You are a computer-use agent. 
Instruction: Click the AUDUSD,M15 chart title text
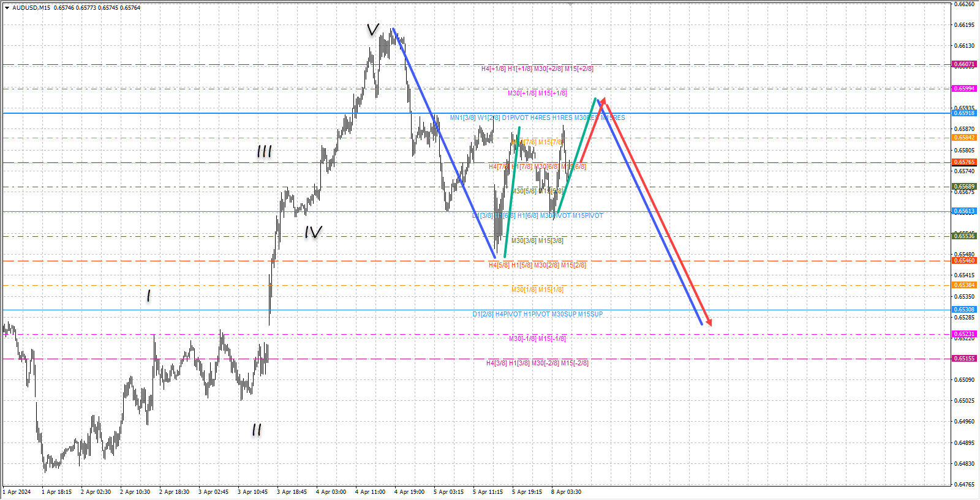(31, 8)
